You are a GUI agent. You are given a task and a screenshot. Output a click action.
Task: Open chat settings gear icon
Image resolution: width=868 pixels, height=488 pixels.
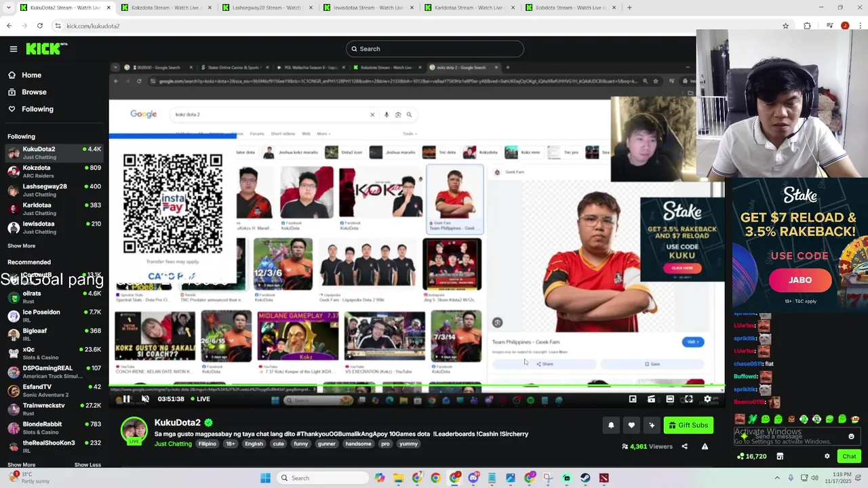pyautogui.click(x=827, y=456)
